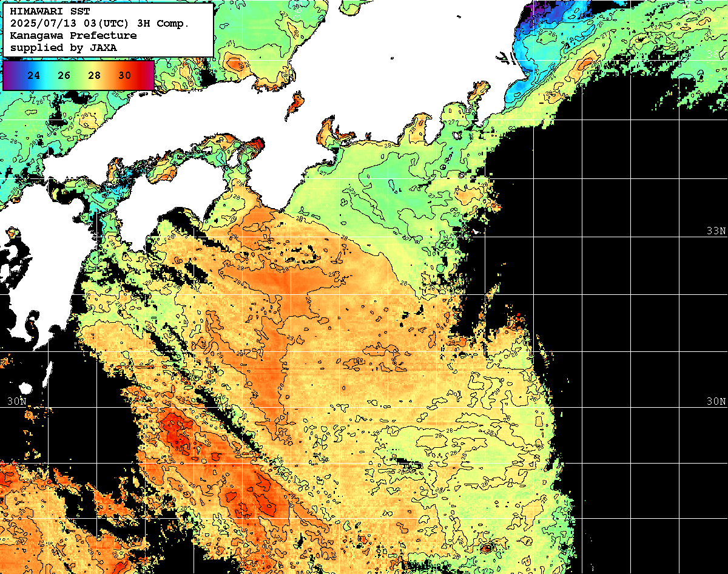Click the 30N label at the left edge
Viewport: 728px width, 574px height.
[17, 402]
